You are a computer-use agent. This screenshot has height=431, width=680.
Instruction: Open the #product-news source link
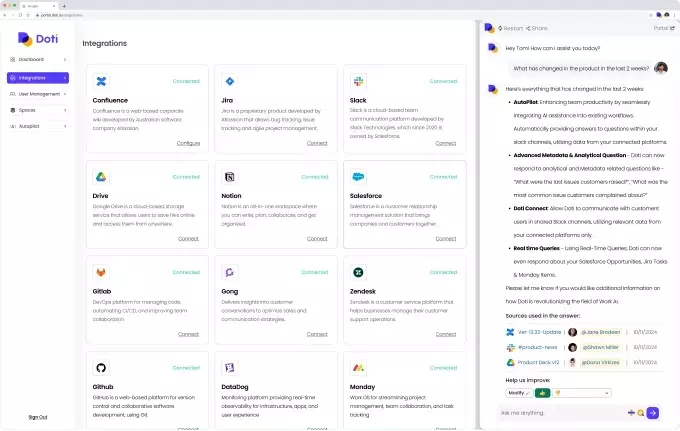[538, 347]
